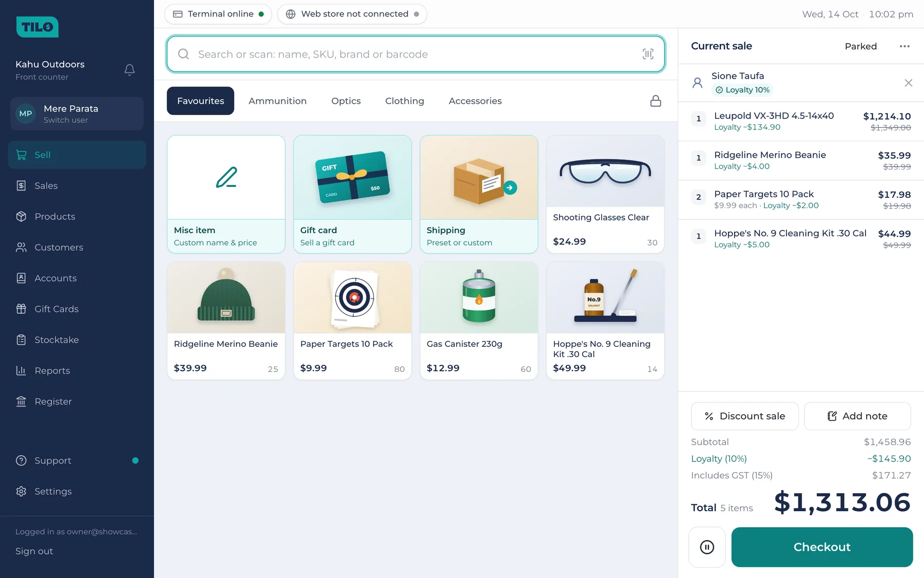Click the Checkout button
The width and height of the screenshot is (924, 578).
pyautogui.click(x=822, y=547)
